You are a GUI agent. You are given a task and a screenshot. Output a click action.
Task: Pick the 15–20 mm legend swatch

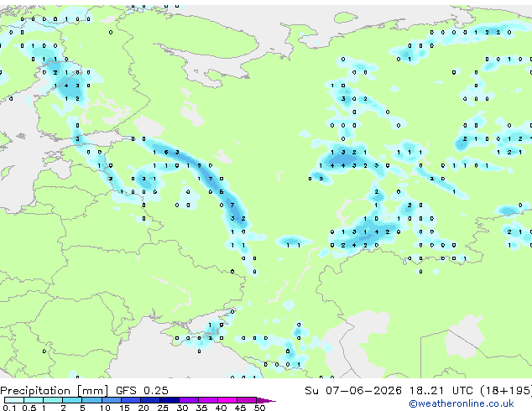pyautogui.click(x=131, y=400)
